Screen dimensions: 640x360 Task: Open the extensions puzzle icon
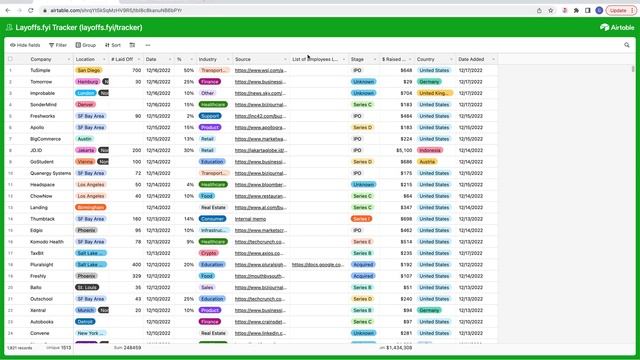pyautogui.click(x=576, y=10)
